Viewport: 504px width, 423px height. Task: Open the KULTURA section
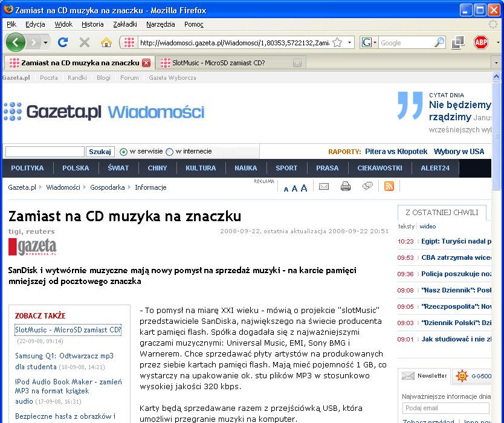pos(201,168)
